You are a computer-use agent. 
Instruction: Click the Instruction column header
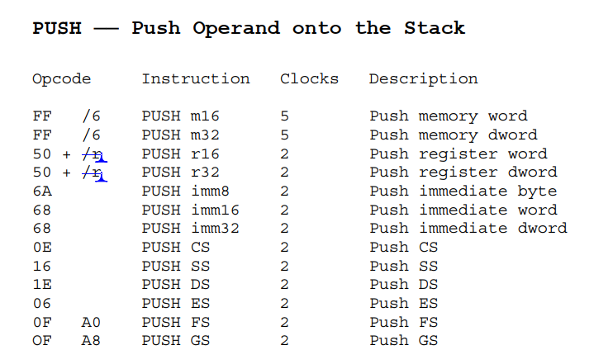196,79
